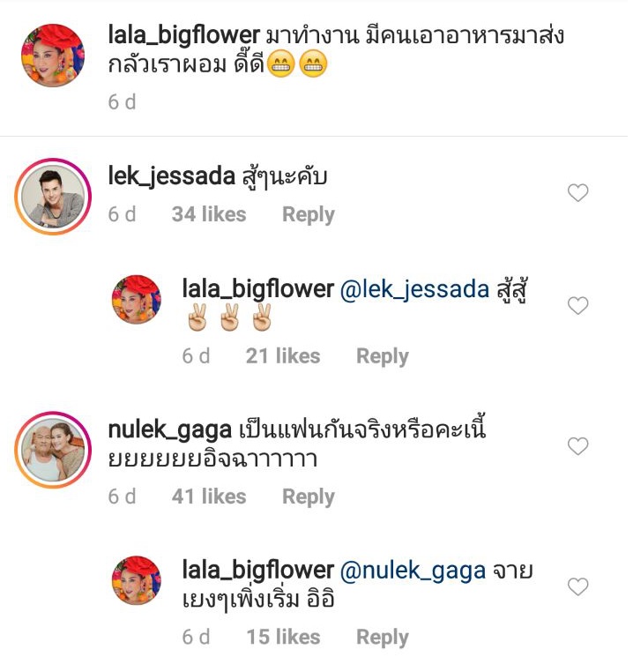This screenshot has height=672, width=633.
Task: Open the lek_jessada username in comment
Action: coord(171,176)
